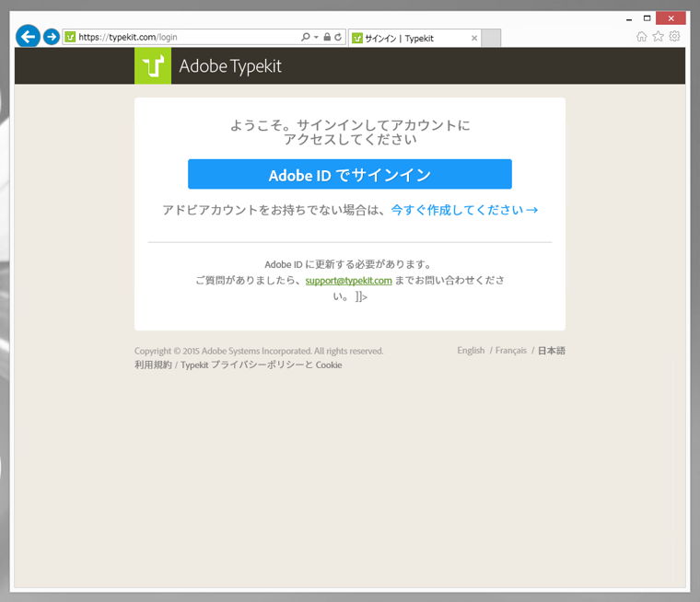Open 利用規約 terms link
700x602 pixels.
(153, 365)
